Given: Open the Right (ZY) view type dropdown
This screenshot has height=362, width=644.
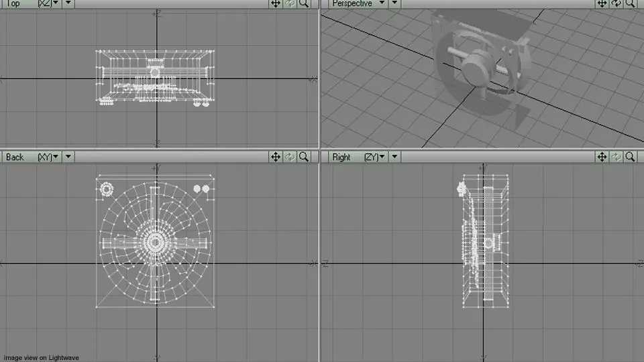Looking at the screenshot, I should 358,157.
